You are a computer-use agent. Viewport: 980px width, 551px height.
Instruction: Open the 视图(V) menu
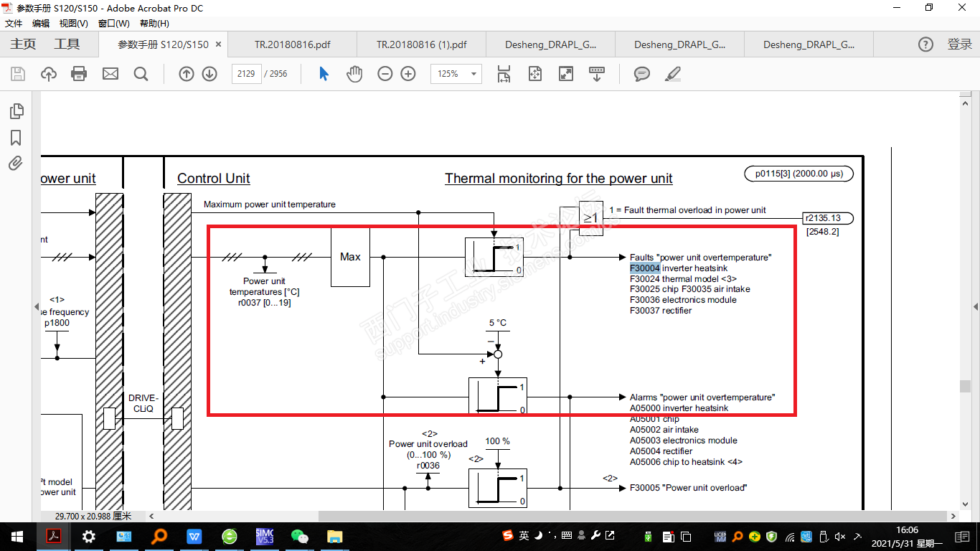[73, 23]
